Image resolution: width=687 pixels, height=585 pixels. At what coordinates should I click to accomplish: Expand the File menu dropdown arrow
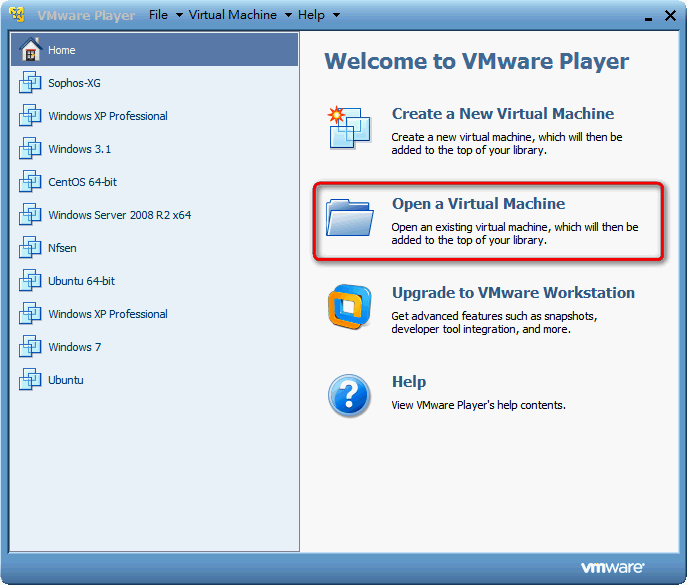pos(179,15)
